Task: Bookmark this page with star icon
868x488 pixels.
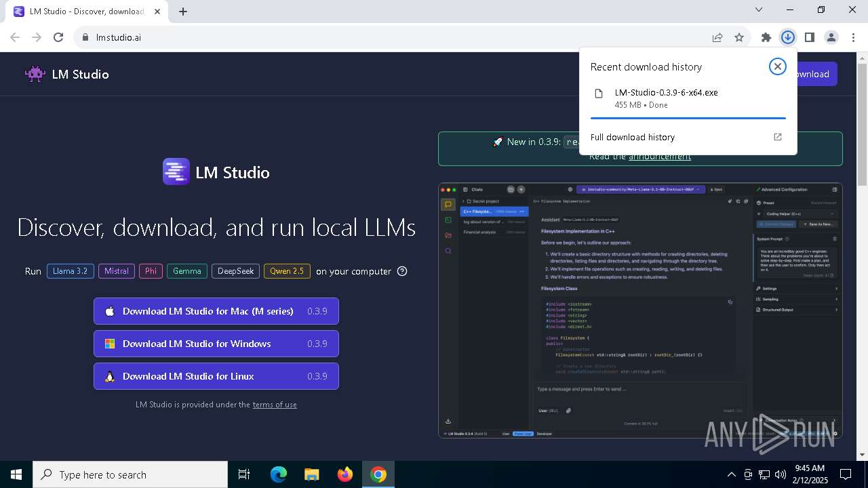Action: click(739, 37)
